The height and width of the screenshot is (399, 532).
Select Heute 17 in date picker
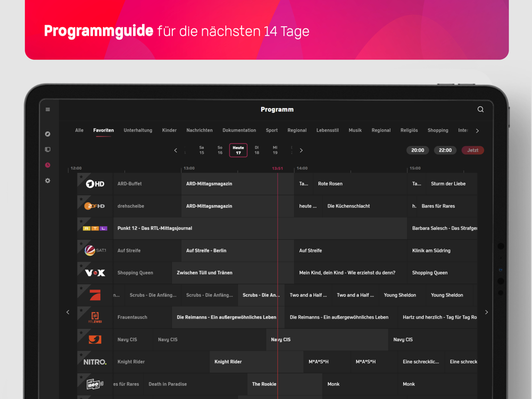238,151
